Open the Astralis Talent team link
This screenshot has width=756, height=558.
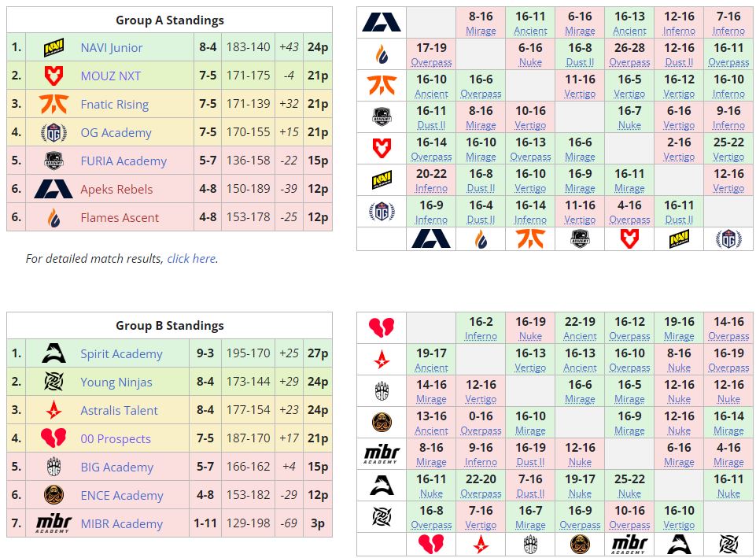[x=119, y=410]
